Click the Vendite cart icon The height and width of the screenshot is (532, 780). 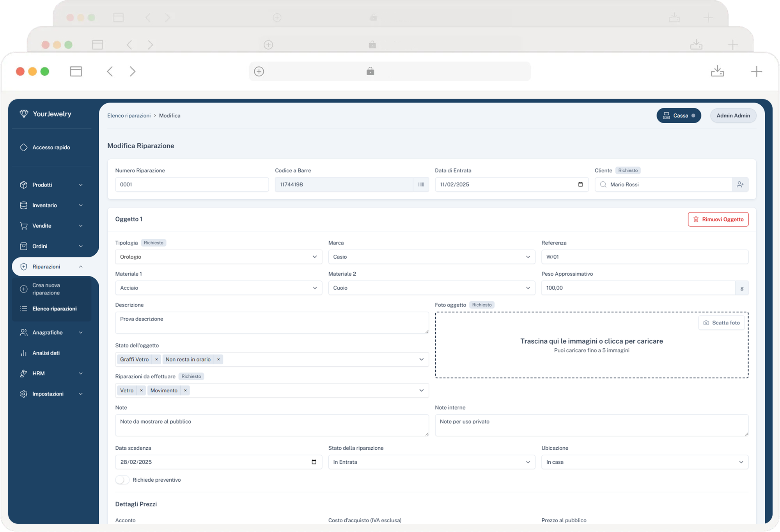pos(23,225)
